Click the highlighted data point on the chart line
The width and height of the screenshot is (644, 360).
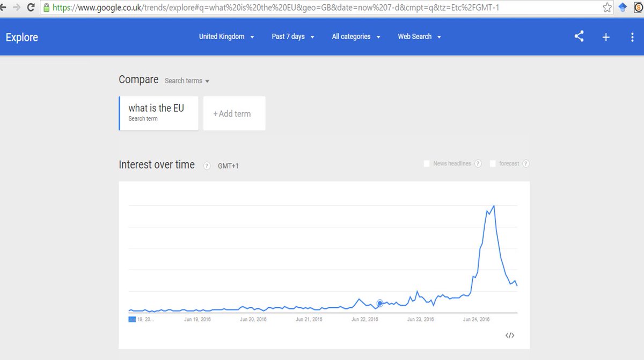pos(380,304)
